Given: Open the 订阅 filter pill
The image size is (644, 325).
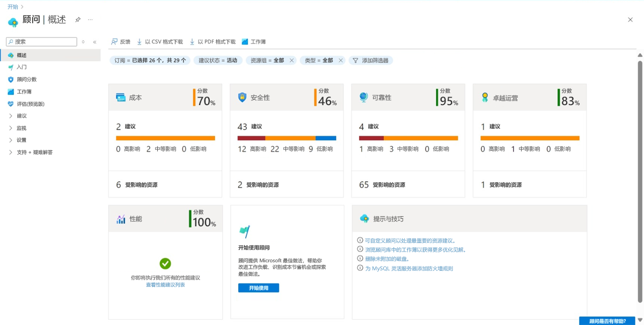Looking at the screenshot, I should click(x=150, y=61).
